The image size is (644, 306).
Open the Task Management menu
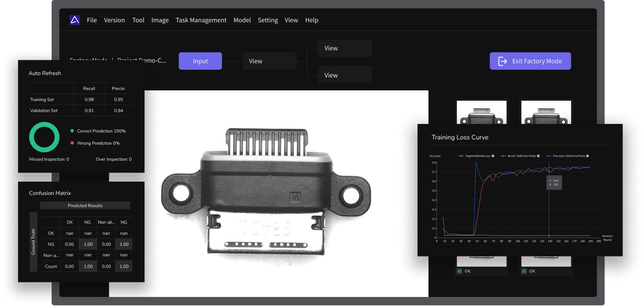tap(201, 20)
